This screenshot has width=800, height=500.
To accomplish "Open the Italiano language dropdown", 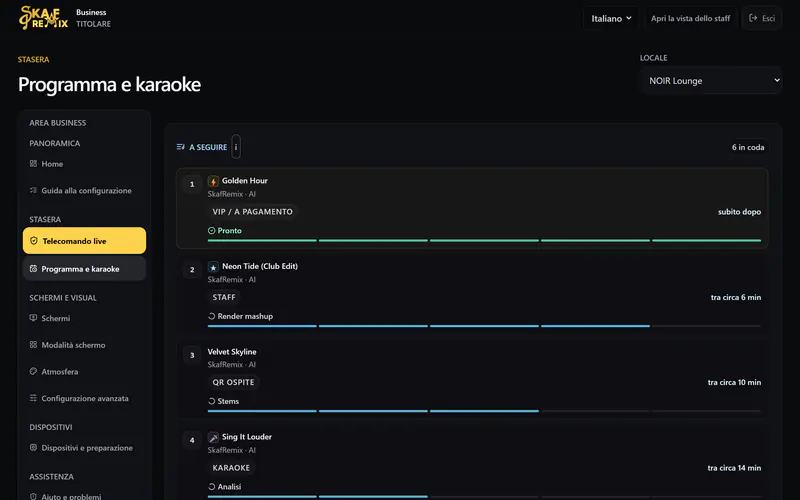I will click(x=611, y=18).
